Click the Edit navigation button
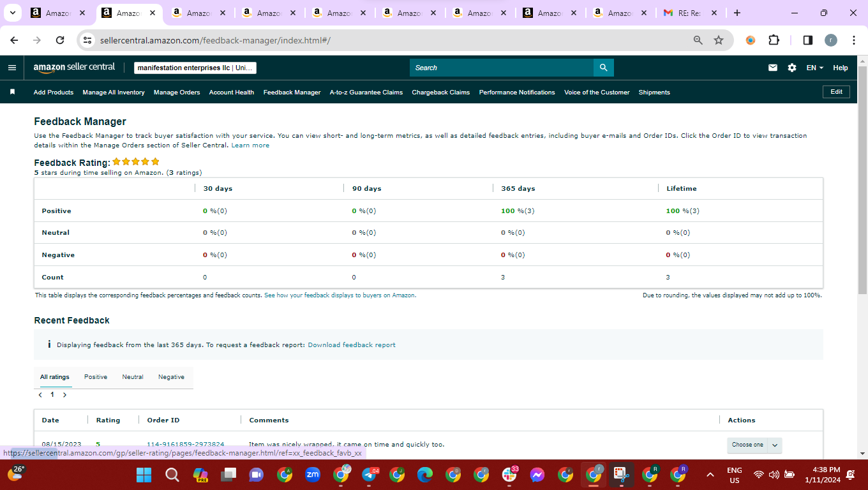Screen dimensions: 868x490 pyautogui.click(x=836, y=92)
